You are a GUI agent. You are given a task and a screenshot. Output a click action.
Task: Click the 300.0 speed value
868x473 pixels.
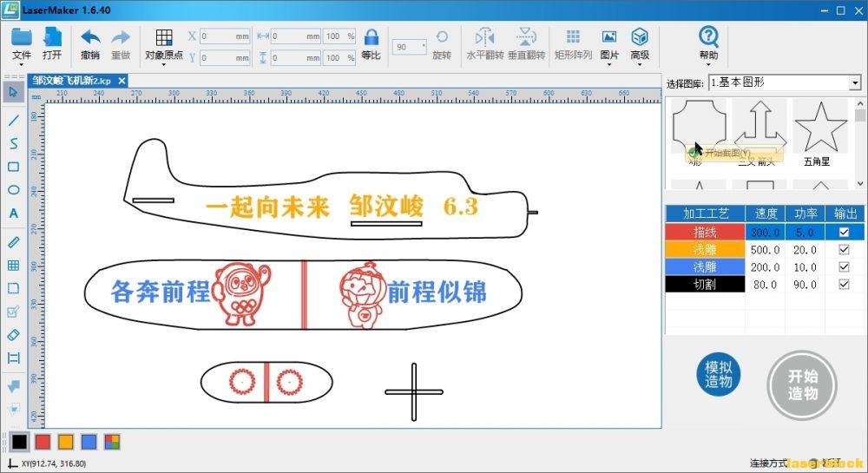[765, 233]
